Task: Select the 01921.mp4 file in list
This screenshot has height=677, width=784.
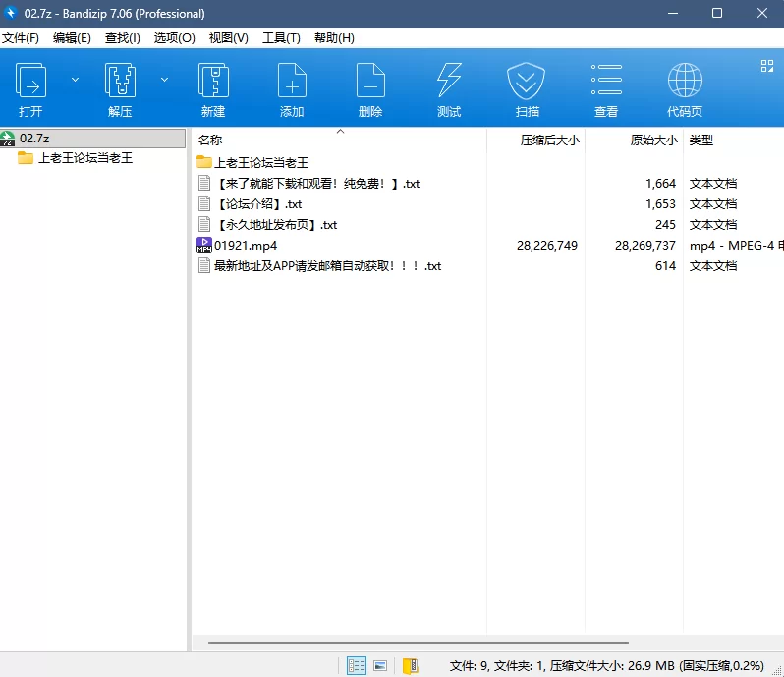Action: [246, 246]
